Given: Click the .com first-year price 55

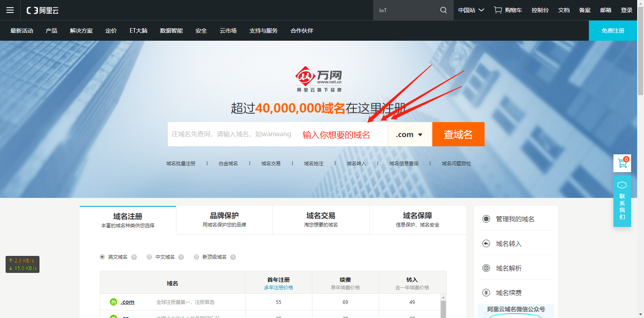Looking at the screenshot, I should 279,302.
